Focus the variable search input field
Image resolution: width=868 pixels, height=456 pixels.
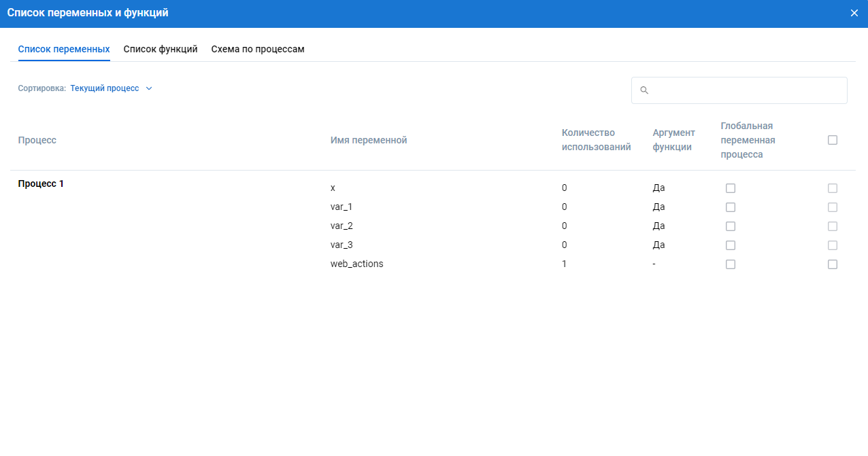click(x=745, y=90)
